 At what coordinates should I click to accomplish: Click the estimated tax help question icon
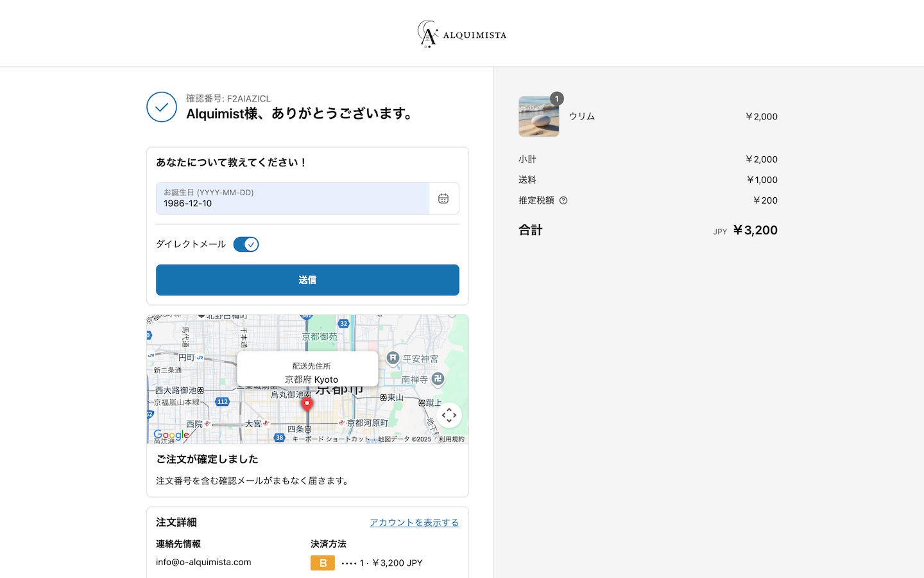click(x=563, y=200)
